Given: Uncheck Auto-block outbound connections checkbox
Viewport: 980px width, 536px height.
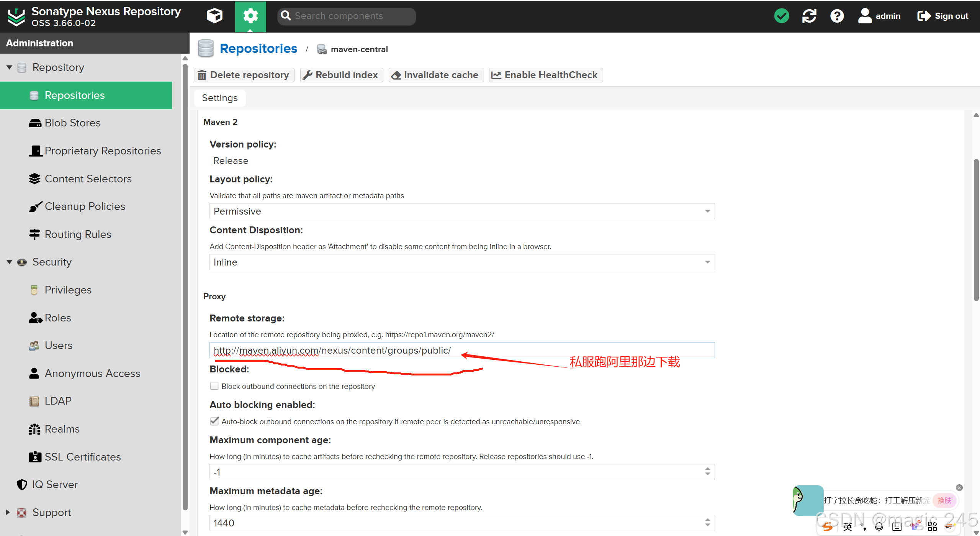Looking at the screenshot, I should [x=214, y=421].
